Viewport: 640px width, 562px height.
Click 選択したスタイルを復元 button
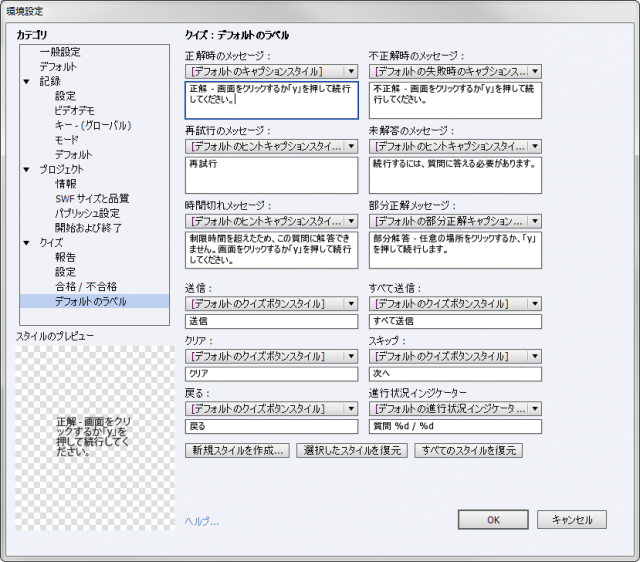[x=352, y=451]
